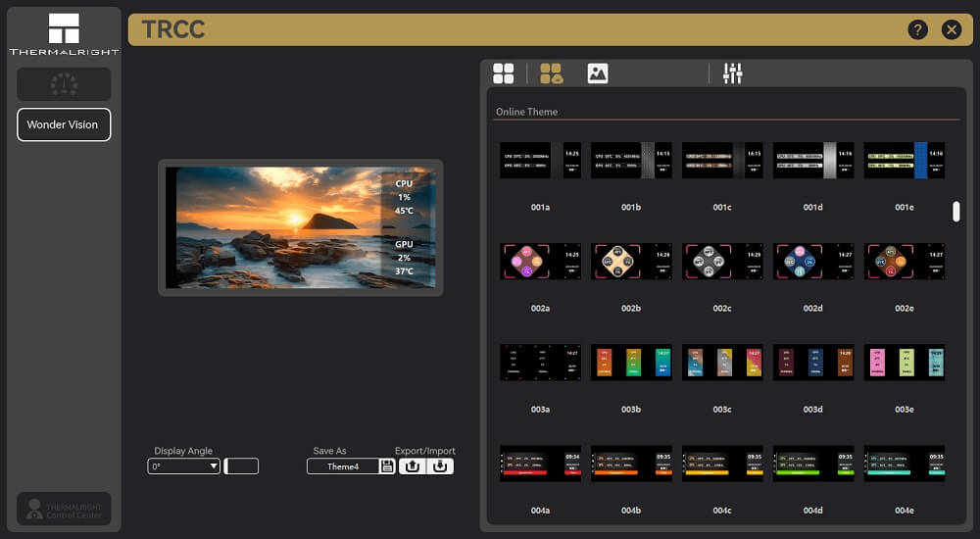Pick the 003b colorful bars theme
This screenshot has height=539, width=980.
(x=631, y=363)
